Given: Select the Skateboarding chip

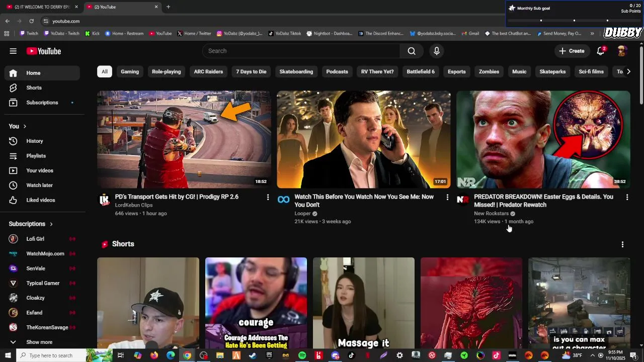Looking at the screenshot, I should 296,71.
